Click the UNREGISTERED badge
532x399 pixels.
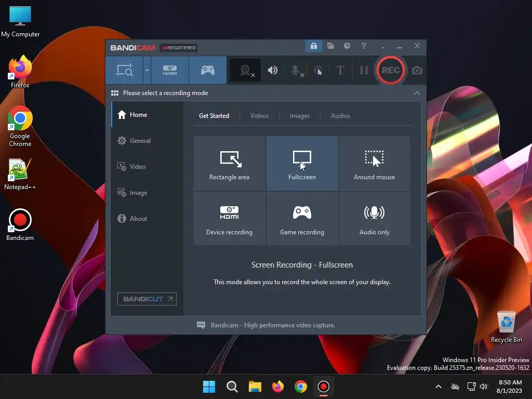[179, 48]
